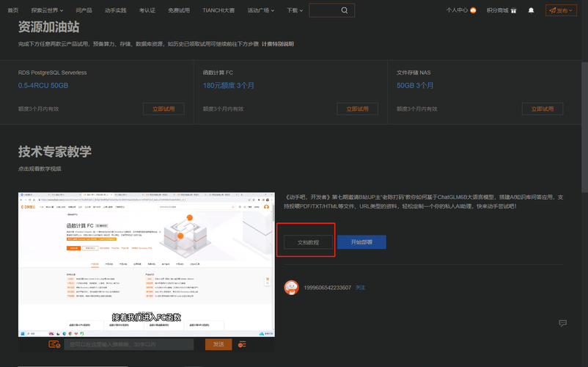Click the 函数计算 FC card title
The image size is (588, 367).
[218, 73]
